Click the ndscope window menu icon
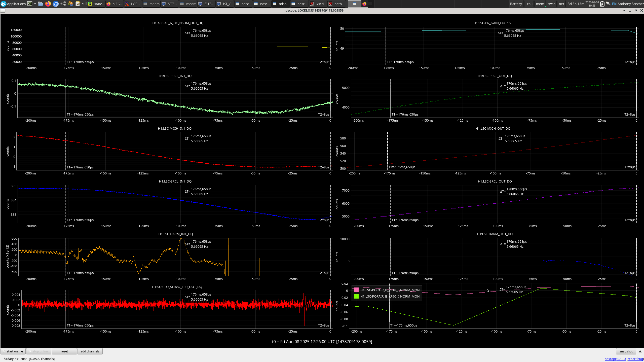 pos(3,11)
